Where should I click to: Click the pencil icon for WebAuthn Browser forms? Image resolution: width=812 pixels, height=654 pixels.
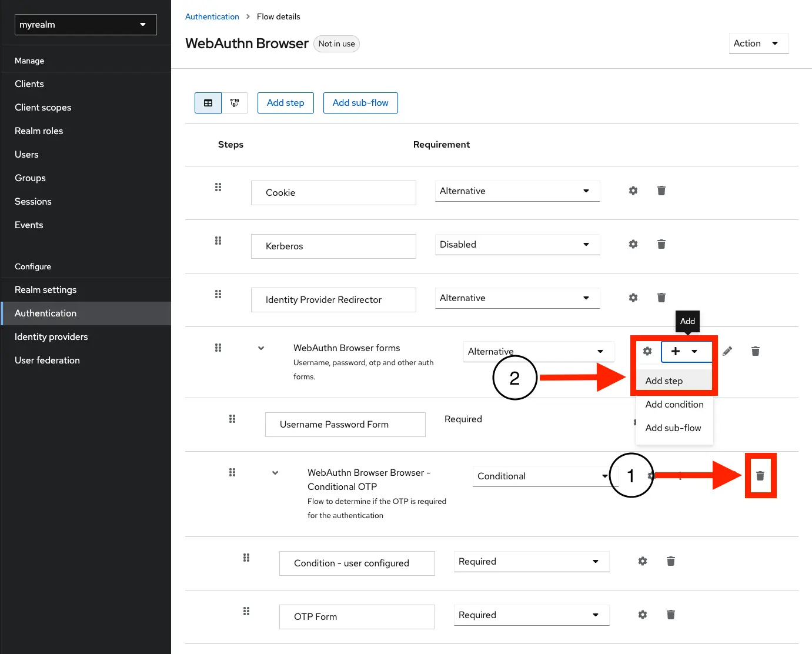coord(727,351)
